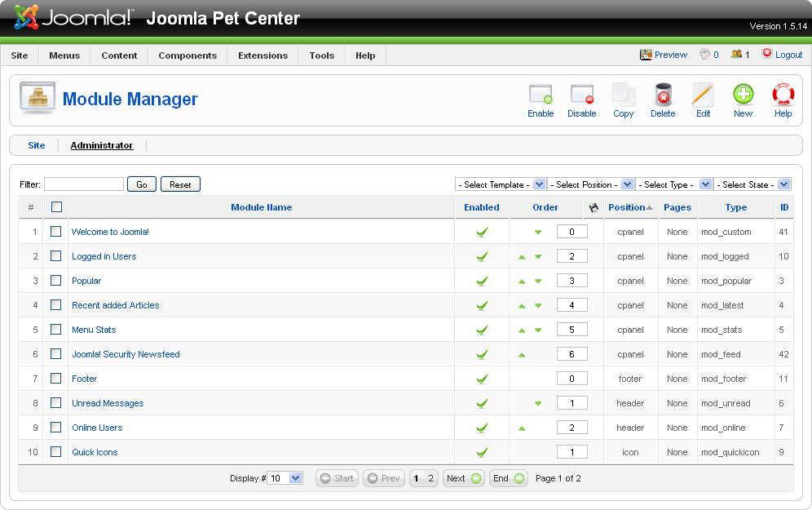Click the Edit pencil icon
Image resolution: width=812 pixels, height=510 pixels.
703,95
